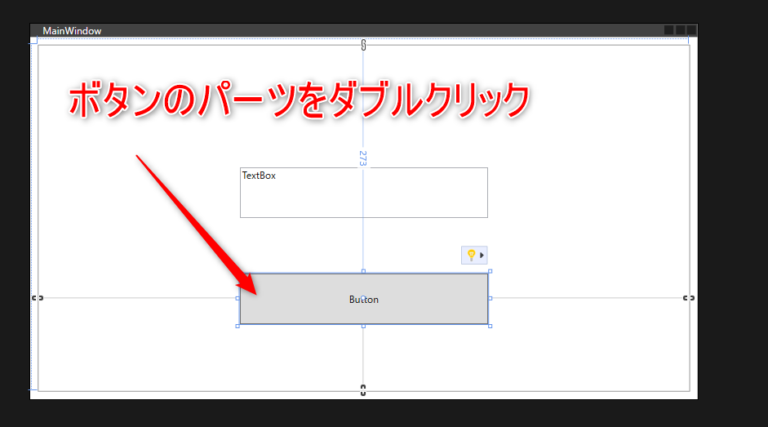Click the MainWindow minimize button
The image size is (768, 427).
coord(669,31)
